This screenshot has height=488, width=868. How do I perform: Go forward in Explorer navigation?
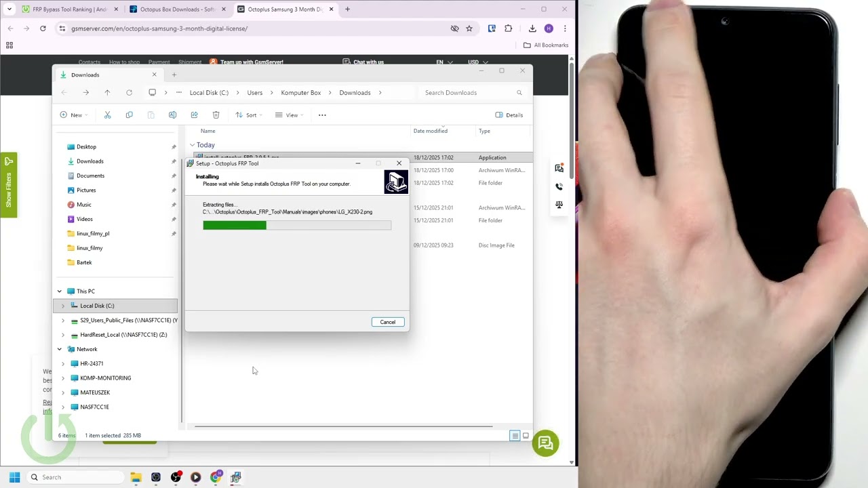coord(85,92)
